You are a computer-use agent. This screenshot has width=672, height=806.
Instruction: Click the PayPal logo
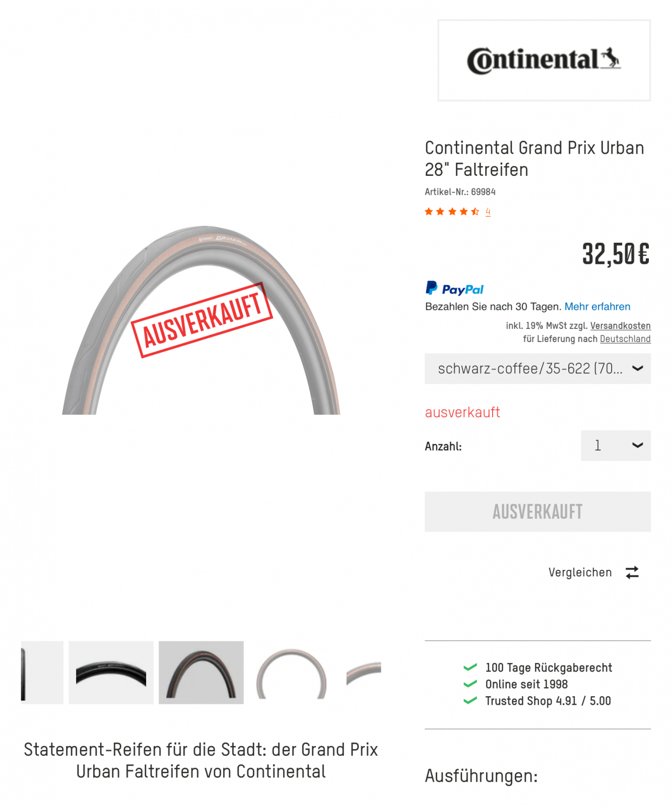pos(454,288)
